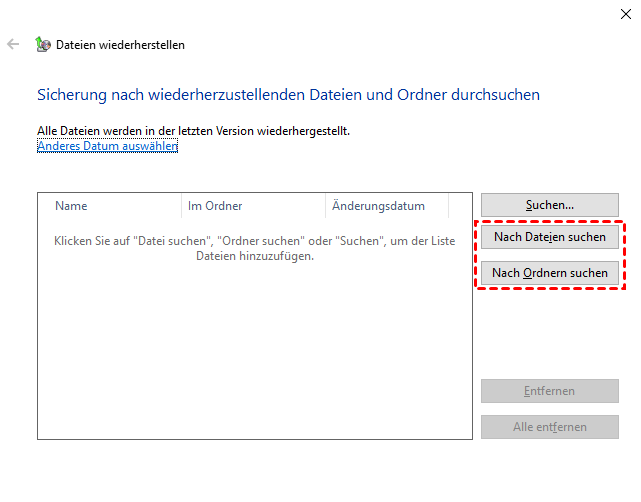Click 'Nach Ordnern suchen' button
Screen dimensions: 641x502
[x=549, y=273]
